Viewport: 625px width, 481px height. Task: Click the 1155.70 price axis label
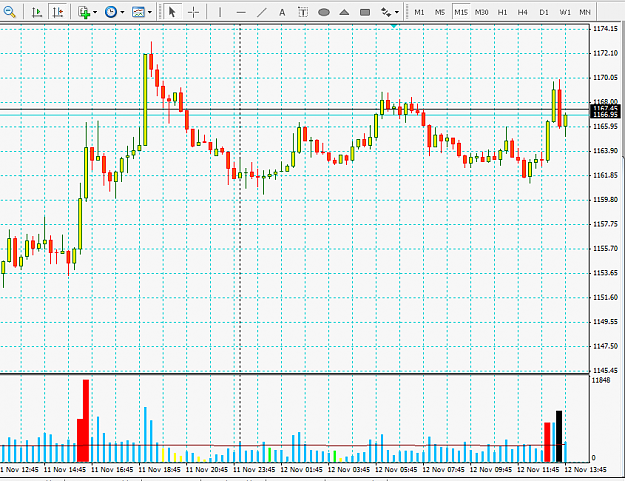[x=605, y=248]
